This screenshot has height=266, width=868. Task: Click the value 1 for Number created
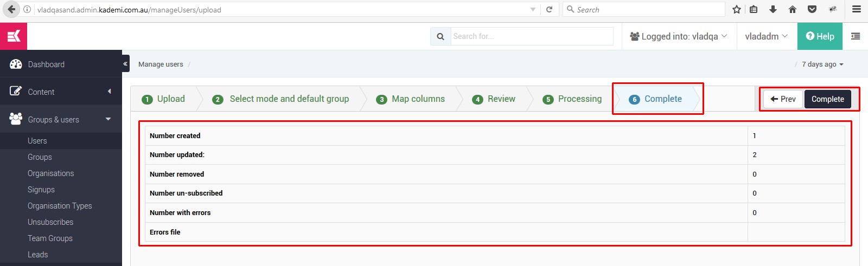pos(754,135)
